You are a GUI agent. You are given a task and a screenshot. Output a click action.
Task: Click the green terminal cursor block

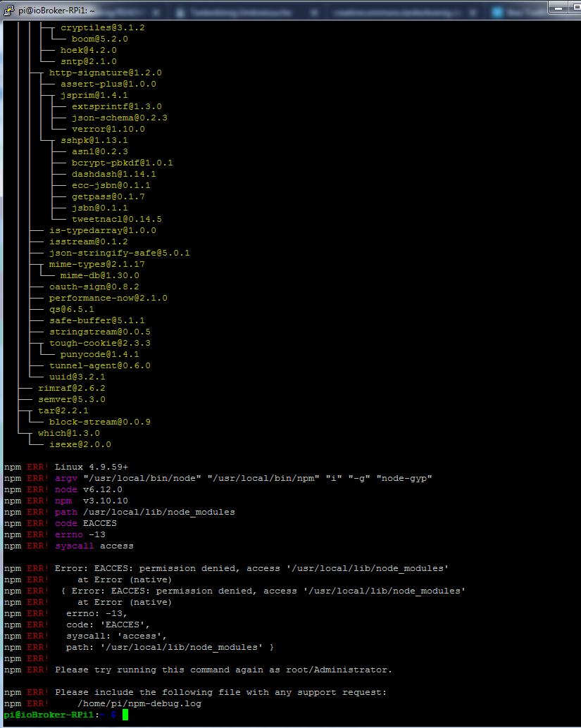(125, 715)
